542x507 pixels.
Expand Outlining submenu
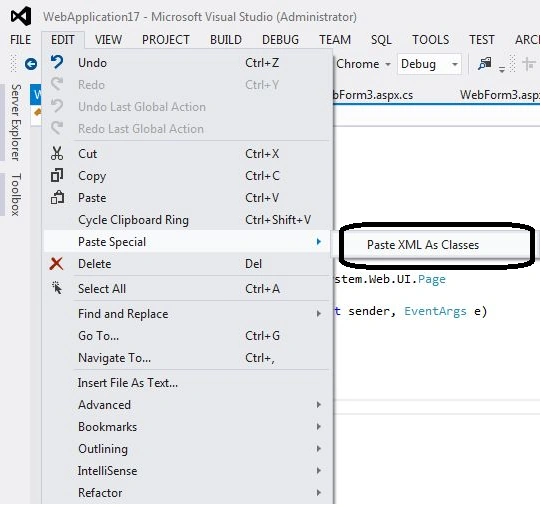point(187,449)
